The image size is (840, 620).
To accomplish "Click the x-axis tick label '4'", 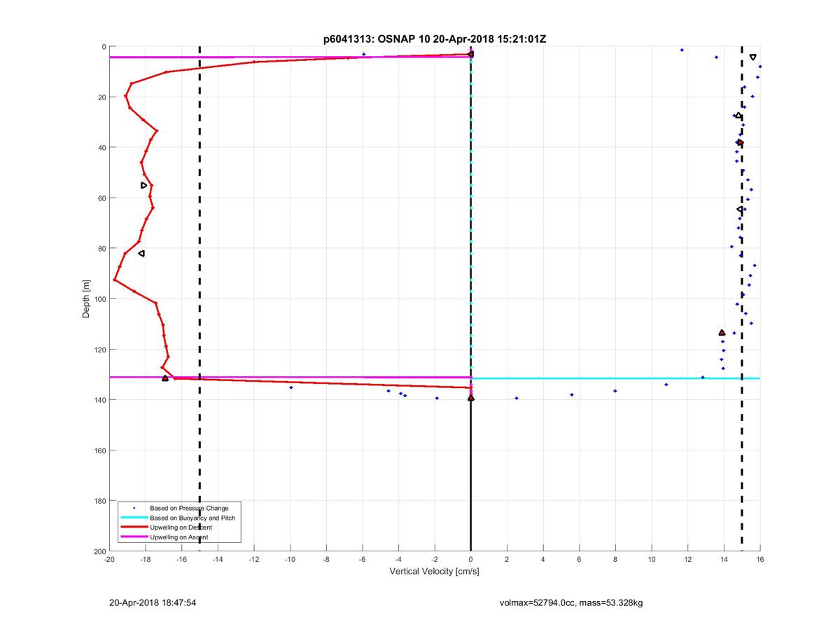I will pos(543,560).
